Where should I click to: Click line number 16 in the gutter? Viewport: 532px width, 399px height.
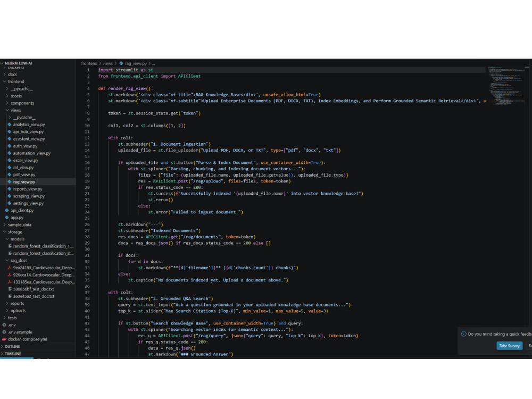click(87, 162)
